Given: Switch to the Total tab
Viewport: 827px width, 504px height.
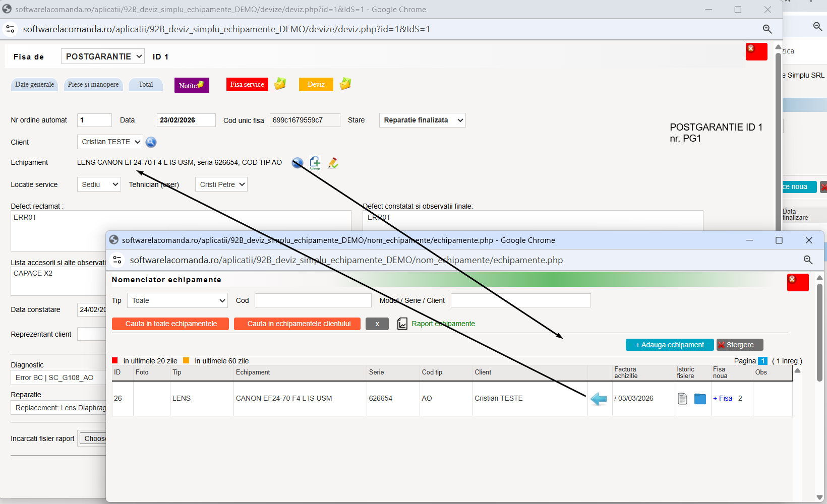Looking at the screenshot, I should pos(146,85).
